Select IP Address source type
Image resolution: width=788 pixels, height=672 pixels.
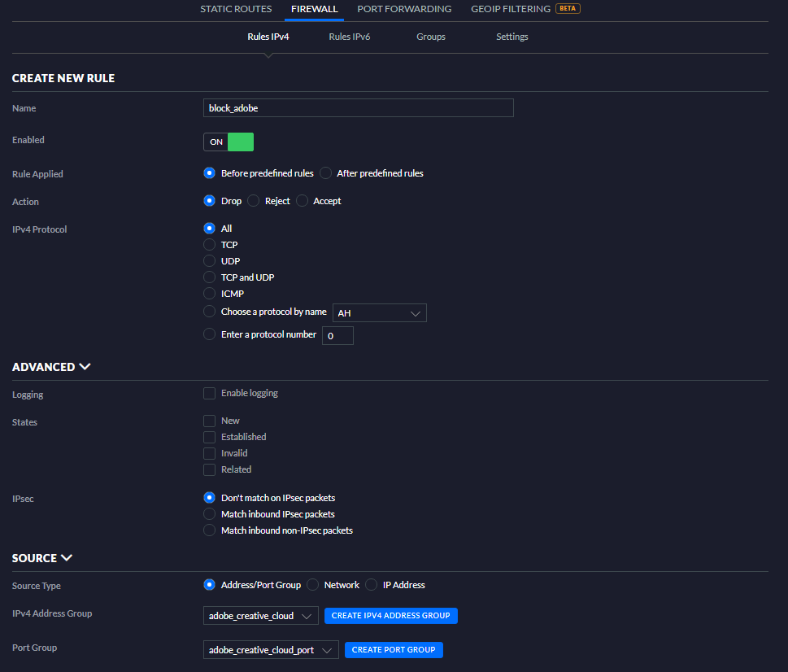tap(372, 585)
